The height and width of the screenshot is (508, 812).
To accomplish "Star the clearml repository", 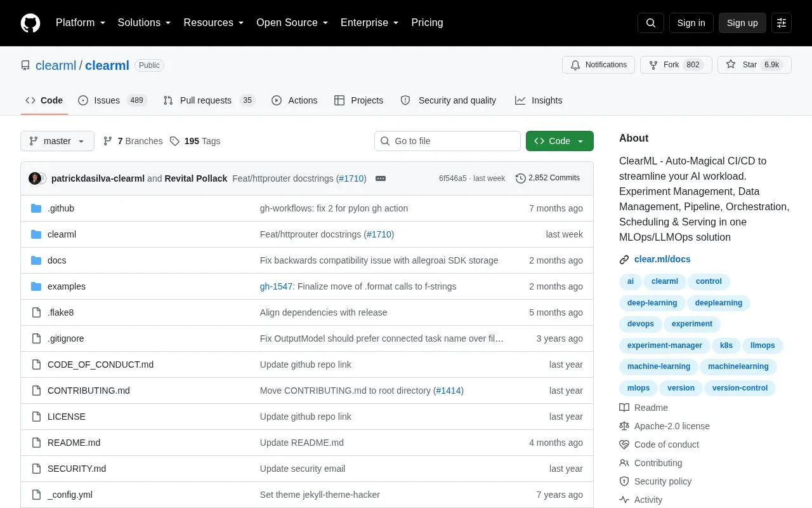I will coord(754,65).
